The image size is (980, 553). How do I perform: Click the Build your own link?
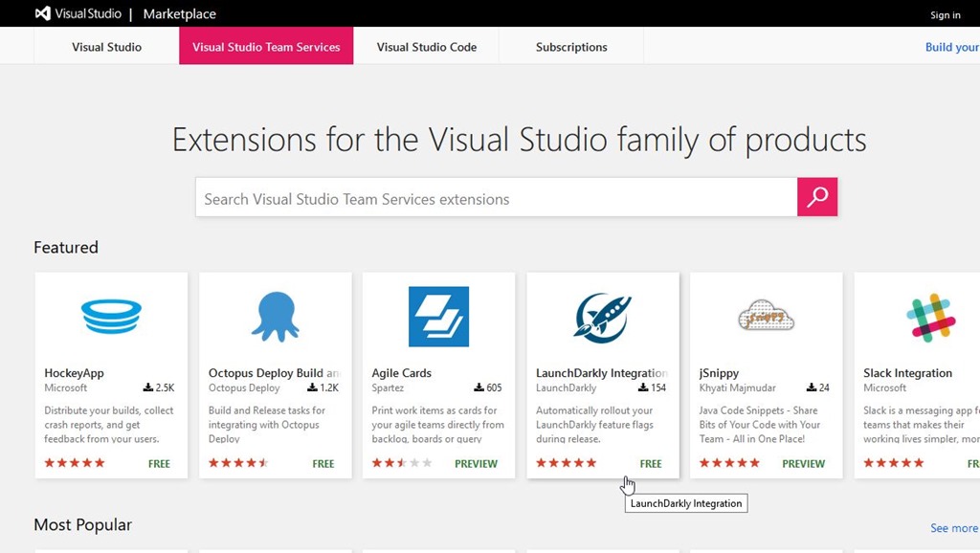[x=951, y=47]
